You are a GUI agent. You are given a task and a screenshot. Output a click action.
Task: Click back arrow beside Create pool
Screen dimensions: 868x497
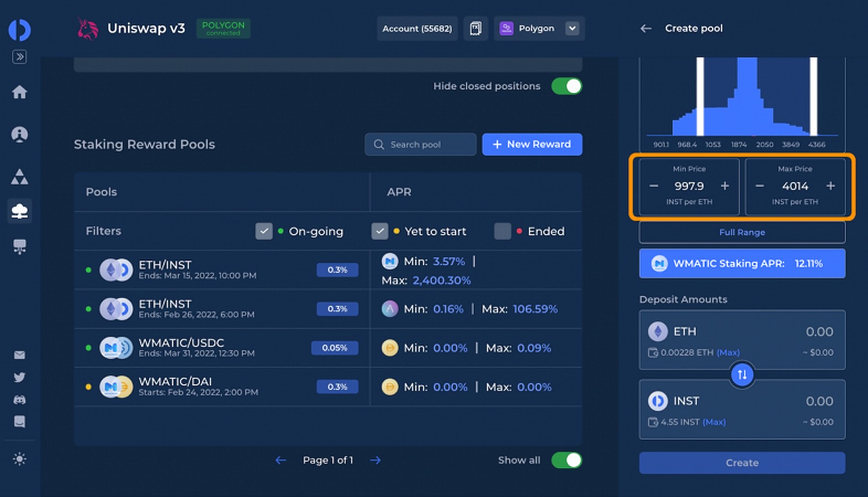[645, 29]
